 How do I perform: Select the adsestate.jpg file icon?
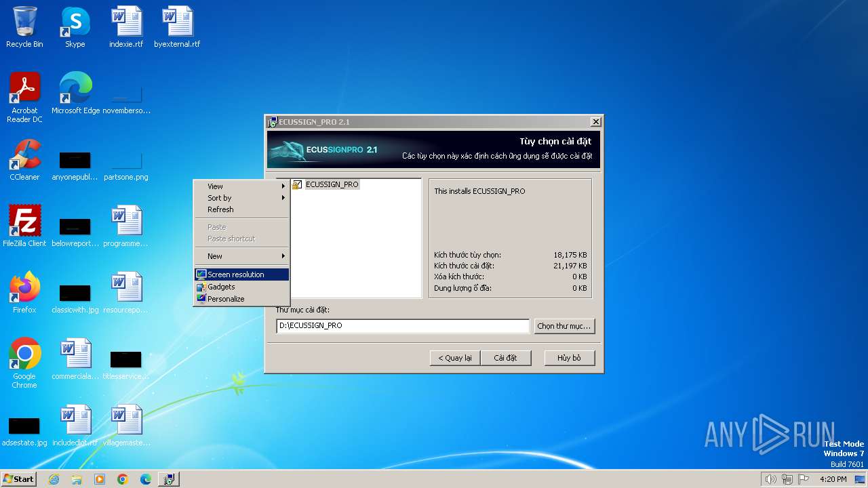pyautogui.click(x=24, y=432)
